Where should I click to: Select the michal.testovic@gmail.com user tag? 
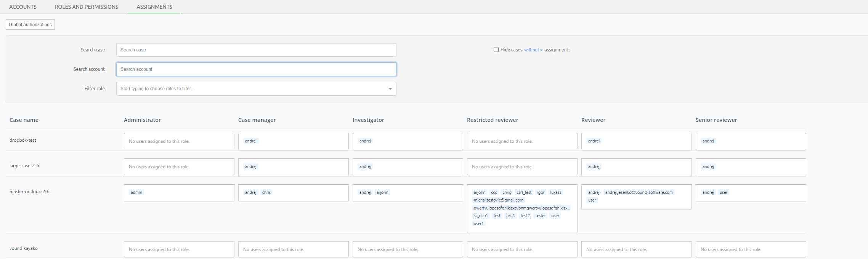click(498, 200)
